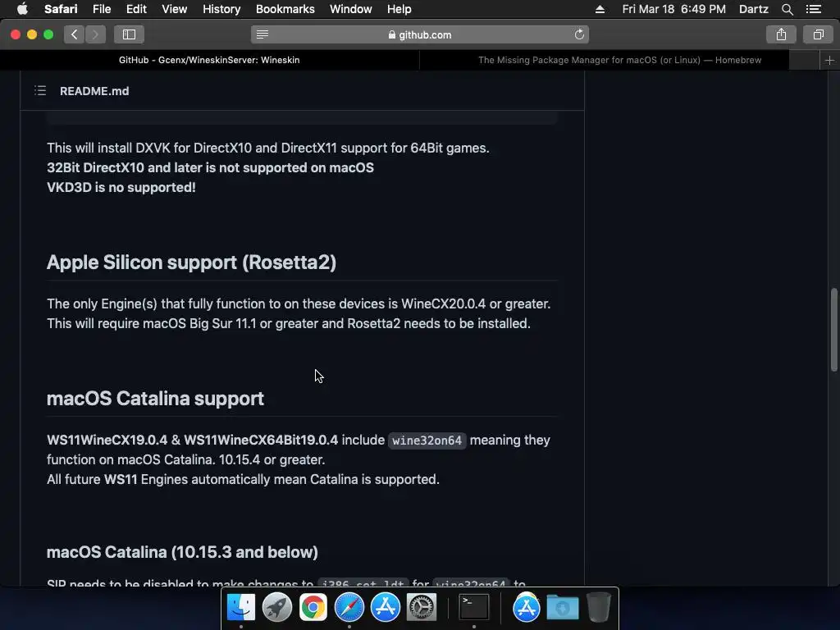Click '32Bit DirectX10 and later' bold line
Image resolution: width=840 pixels, height=630 pixels.
click(210, 167)
